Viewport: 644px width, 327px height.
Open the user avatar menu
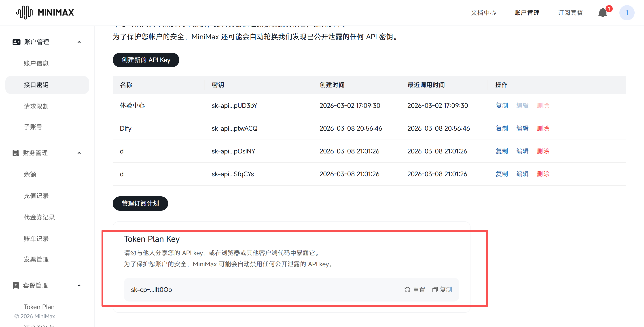[x=627, y=13]
